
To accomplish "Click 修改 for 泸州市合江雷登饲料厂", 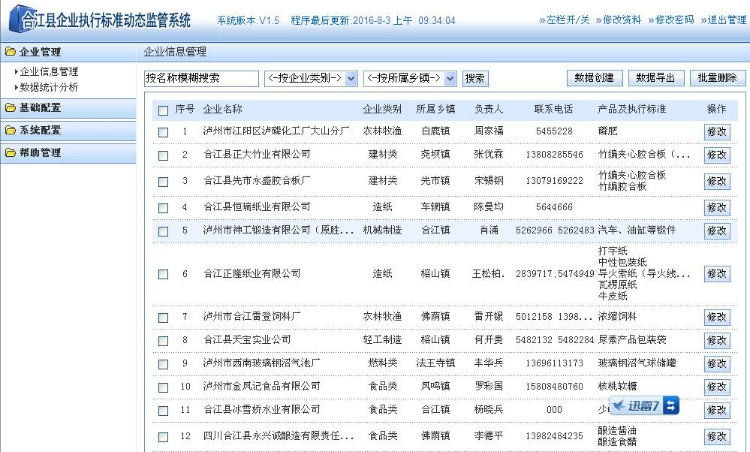I will (x=717, y=317).
